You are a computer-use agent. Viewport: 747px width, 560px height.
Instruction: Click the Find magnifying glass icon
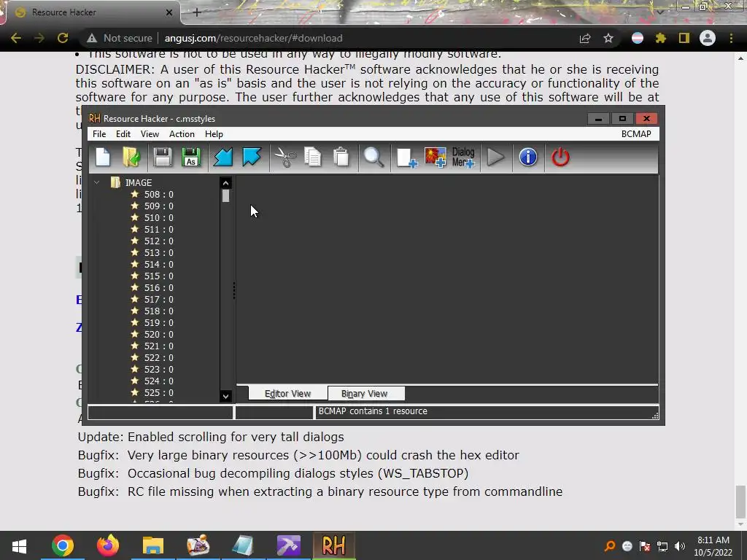[373, 157]
